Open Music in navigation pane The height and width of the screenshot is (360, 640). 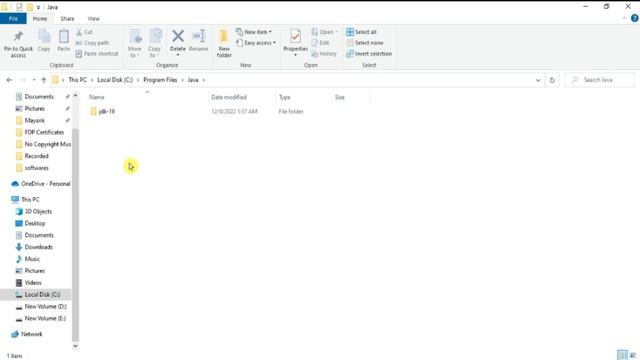click(32, 259)
